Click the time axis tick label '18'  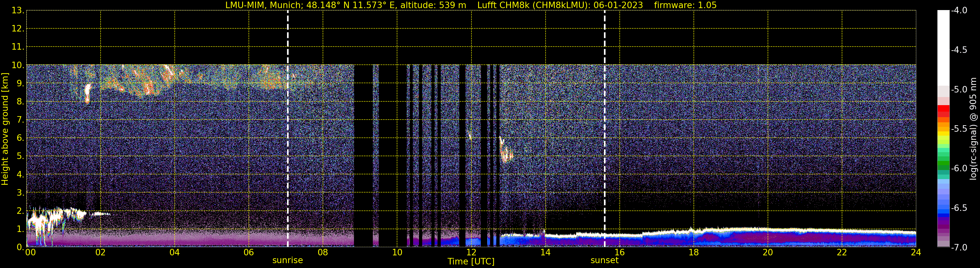tap(694, 252)
